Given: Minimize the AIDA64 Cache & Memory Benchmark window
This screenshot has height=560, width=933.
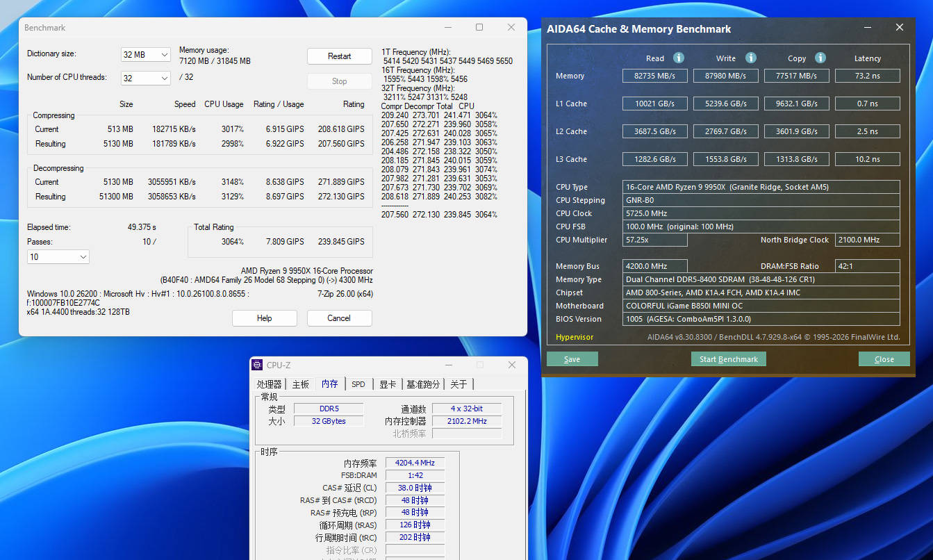Looking at the screenshot, I should tap(868, 28).
